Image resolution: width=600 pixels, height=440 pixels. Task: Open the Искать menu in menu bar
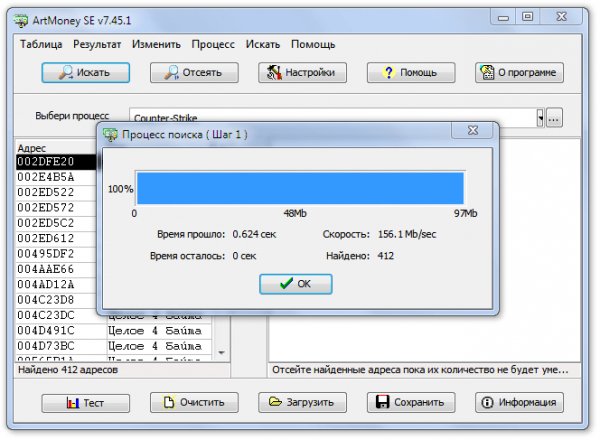pyautogui.click(x=263, y=44)
